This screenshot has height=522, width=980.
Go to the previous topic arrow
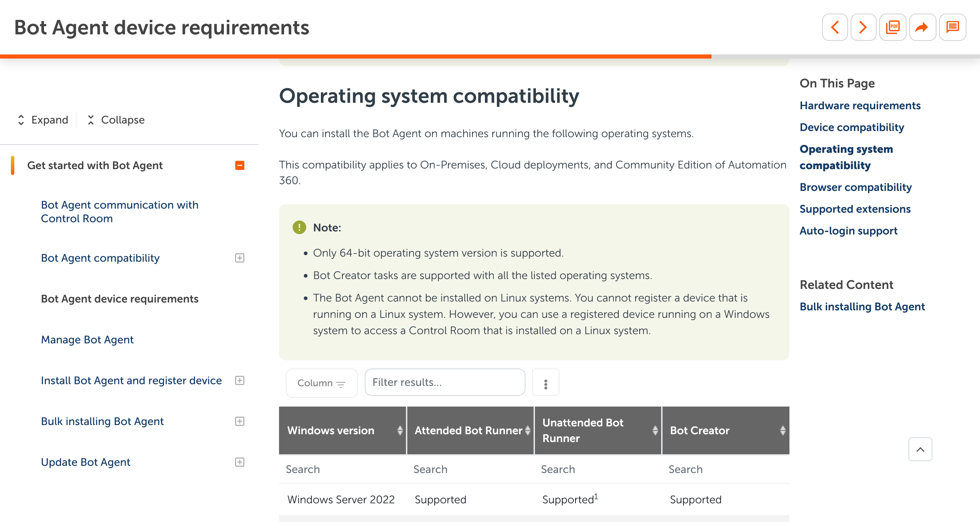point(835,28)
